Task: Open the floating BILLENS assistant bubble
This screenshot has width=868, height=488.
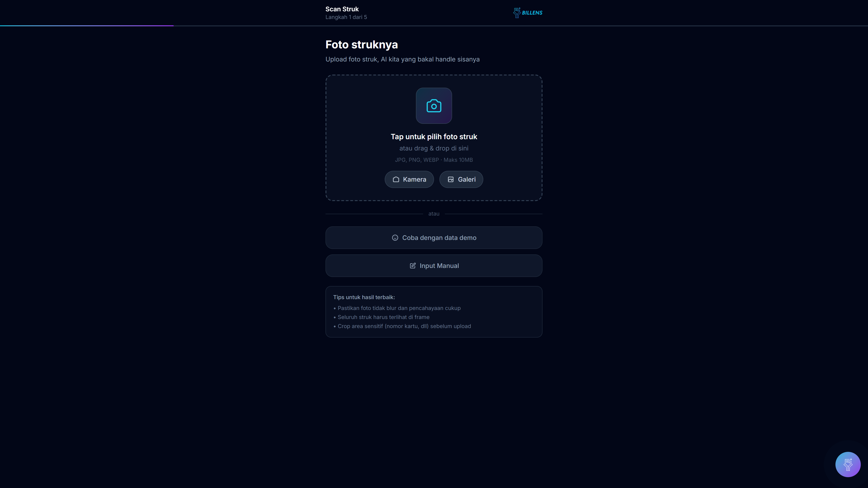Action: (848, 465)
